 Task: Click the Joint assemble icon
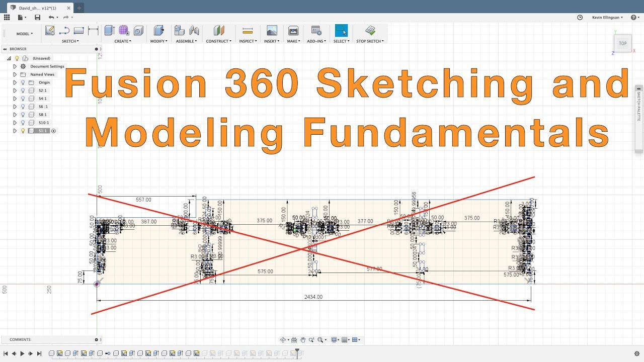tap(194, 31)
